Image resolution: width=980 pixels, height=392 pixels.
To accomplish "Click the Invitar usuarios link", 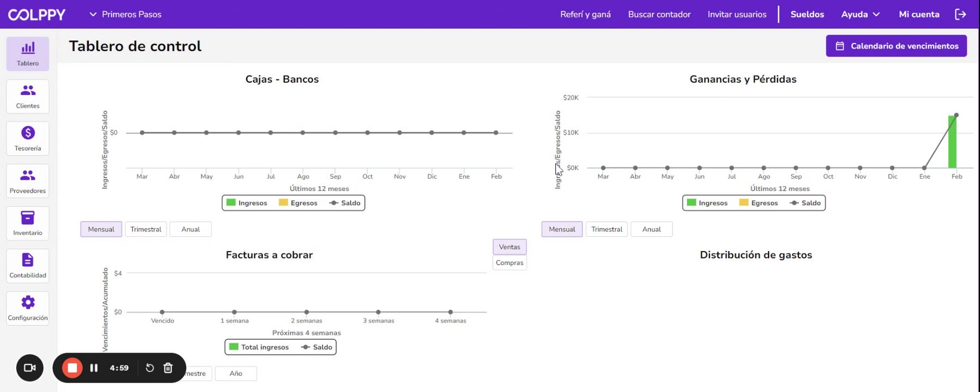I will [x=737, y=14].
